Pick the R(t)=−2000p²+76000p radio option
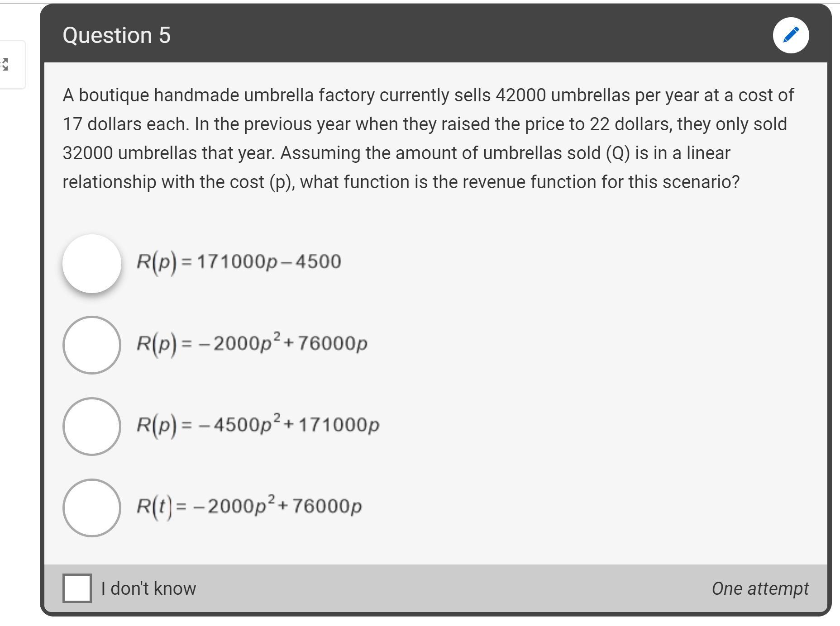 (92, 508)
